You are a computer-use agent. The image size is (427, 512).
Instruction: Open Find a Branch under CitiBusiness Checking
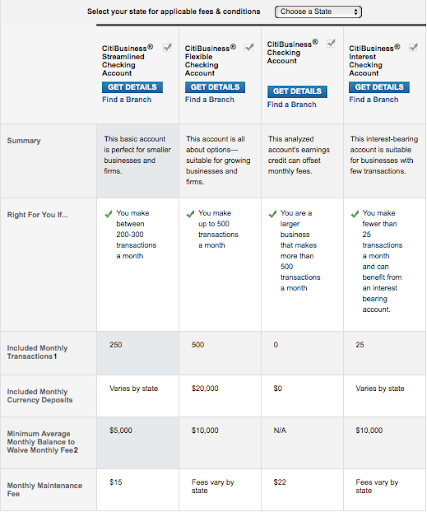[x=292, y=105]
